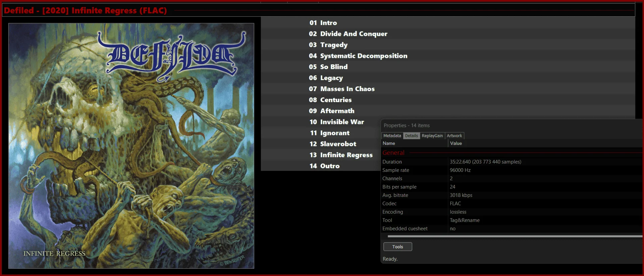Select the Embedded cuesheet row
Viewport: 644px width, 276px height.
(512, 229)
